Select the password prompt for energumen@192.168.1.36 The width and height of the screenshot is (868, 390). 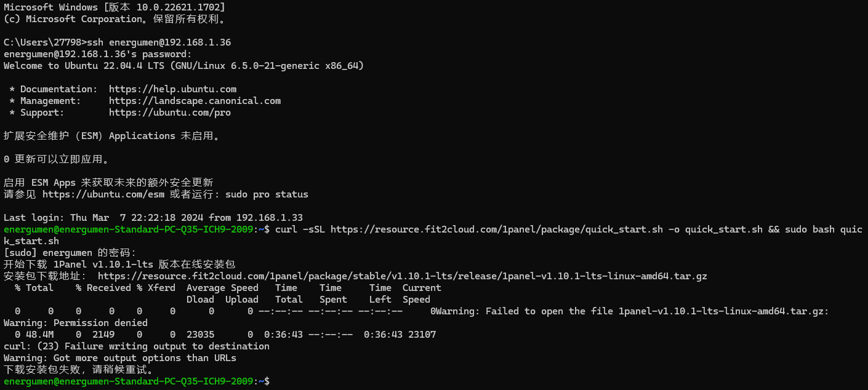tap(98, 54)
